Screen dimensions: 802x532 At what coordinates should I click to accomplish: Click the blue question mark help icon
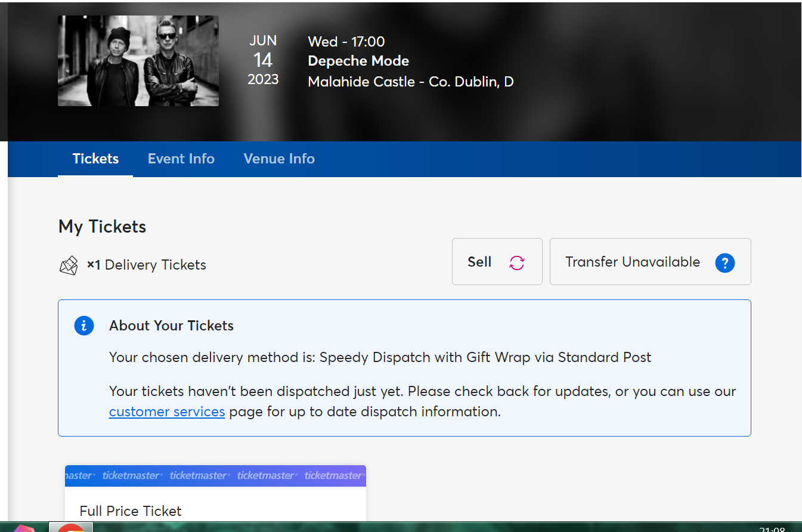[x=724, y=262]
